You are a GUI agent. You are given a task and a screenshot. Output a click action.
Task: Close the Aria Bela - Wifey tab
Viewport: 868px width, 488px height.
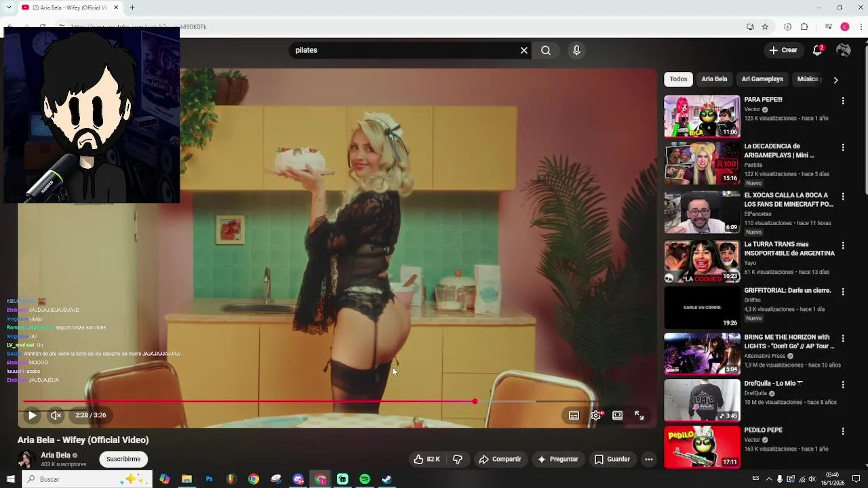(x=116, y=7)
